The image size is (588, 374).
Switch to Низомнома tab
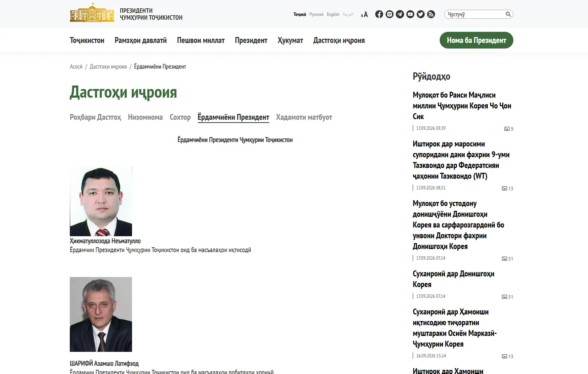(145, 117)
